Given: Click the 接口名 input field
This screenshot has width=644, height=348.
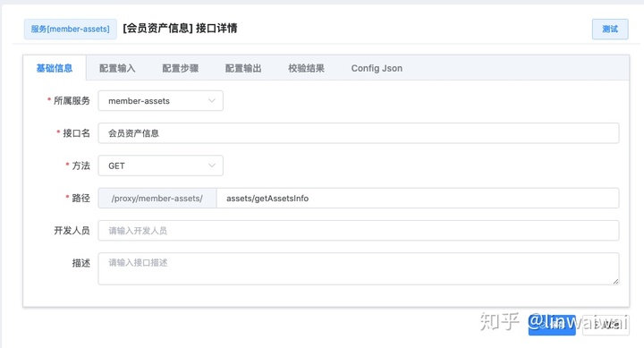Looking at the screenshot, I should pos(358,133).
